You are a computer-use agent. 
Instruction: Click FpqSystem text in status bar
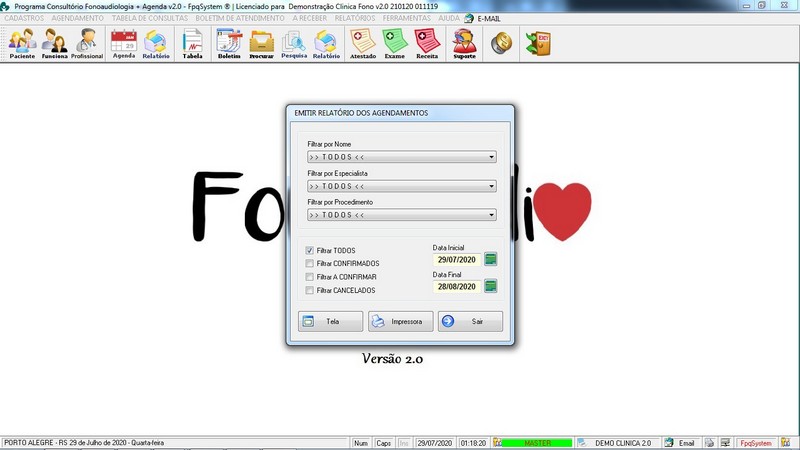click(756, 443)
